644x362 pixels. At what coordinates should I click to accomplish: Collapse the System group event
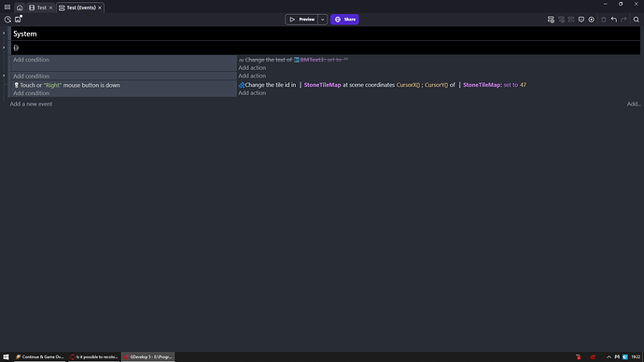coord(4,34)
